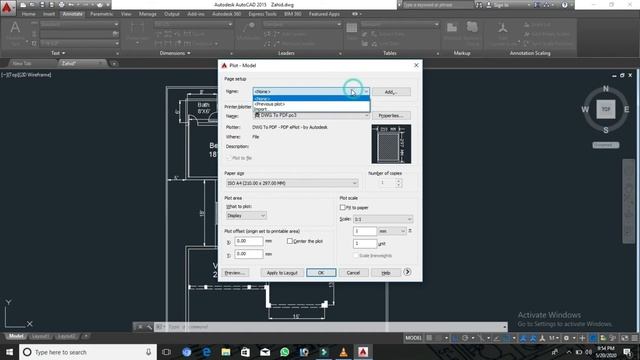Open the What to plot Display dropdown
Screen dimensions: 640x360
coord(246,216)
